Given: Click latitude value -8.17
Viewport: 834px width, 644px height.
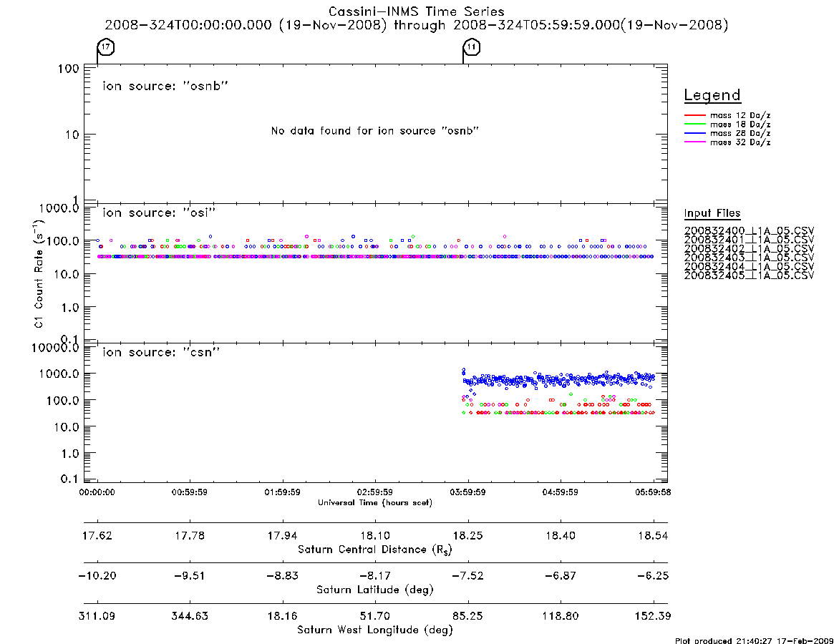Looking at the screenshot, I should point(375,576).
